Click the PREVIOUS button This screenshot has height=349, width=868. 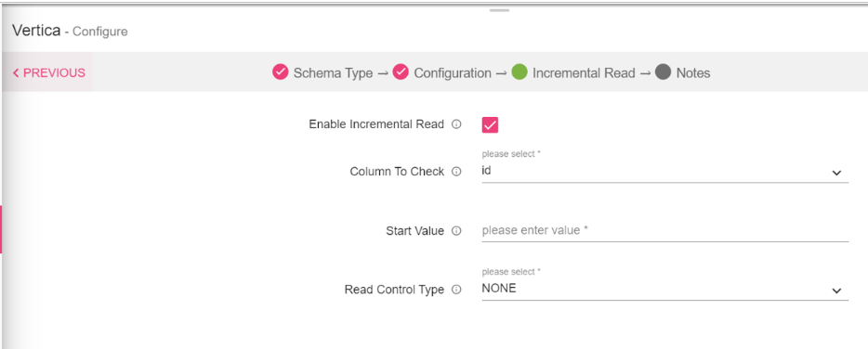click(x=48, y=73)
